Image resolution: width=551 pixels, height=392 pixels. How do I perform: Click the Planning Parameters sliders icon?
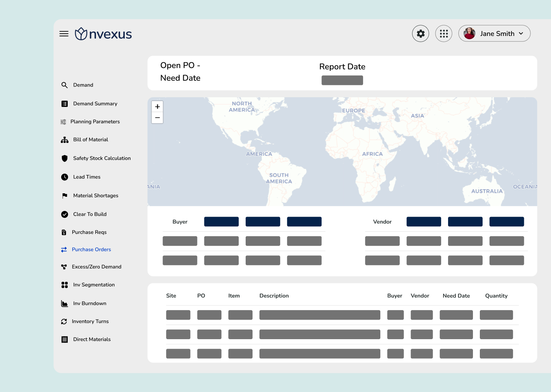tap(63, 122)
